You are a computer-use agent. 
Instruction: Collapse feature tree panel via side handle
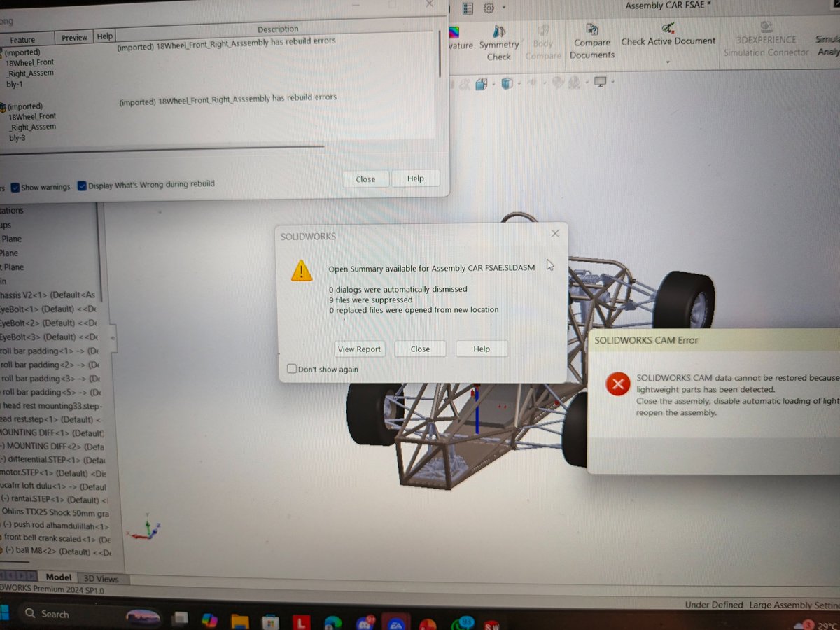click(x=113, y=337)
